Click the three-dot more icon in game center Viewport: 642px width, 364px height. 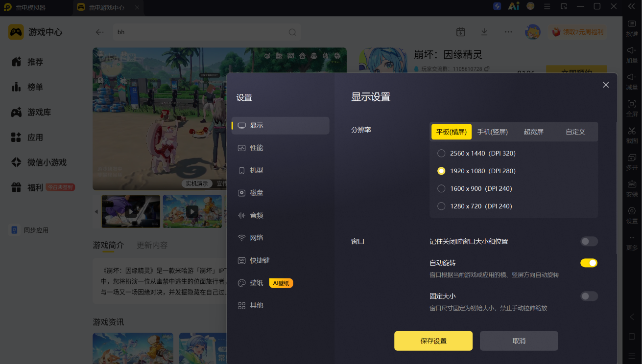point(508,32)
